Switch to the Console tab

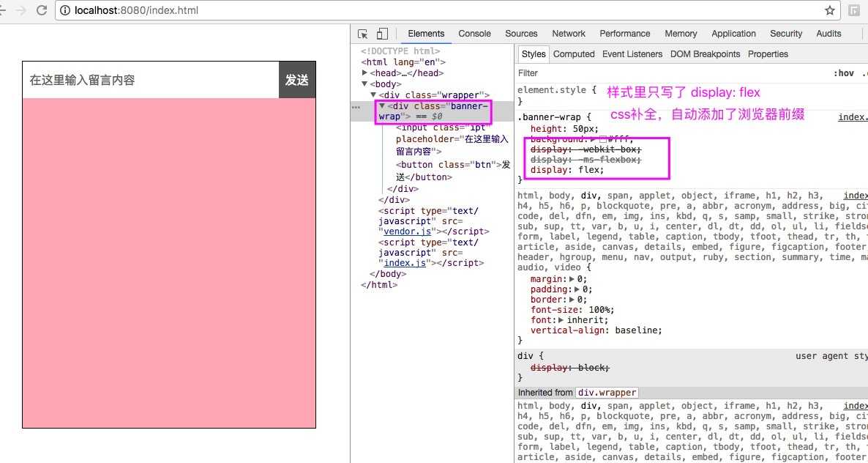click(x=474, y=34)
